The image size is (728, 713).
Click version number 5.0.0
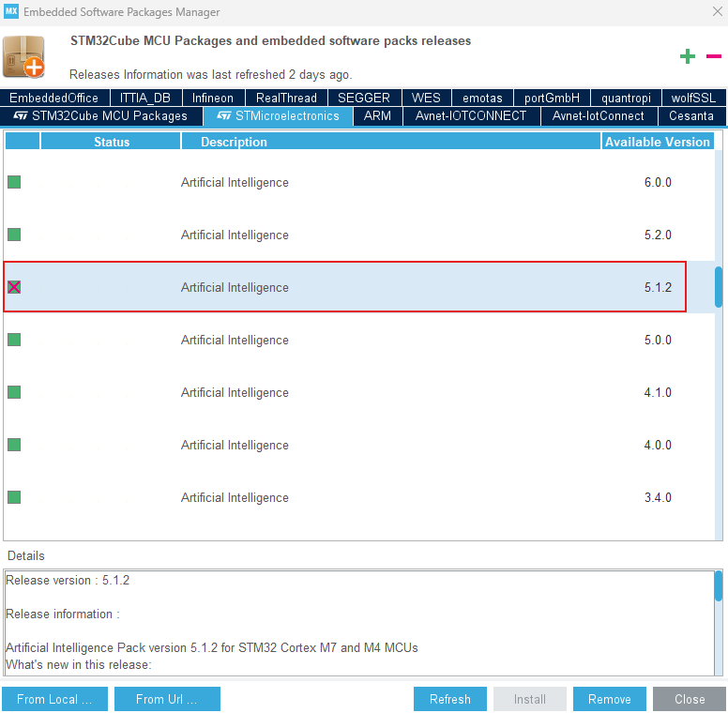[x=658, y=340]
